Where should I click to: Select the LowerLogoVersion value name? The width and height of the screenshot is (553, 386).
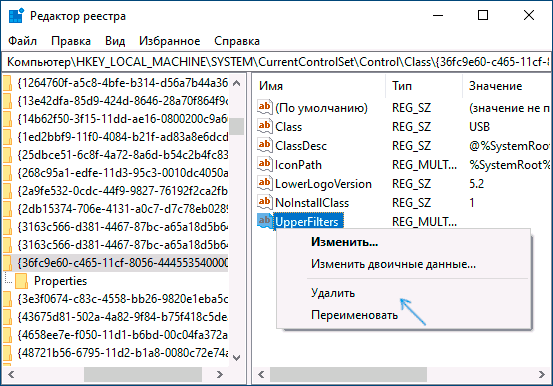click(x=323, y=184)
